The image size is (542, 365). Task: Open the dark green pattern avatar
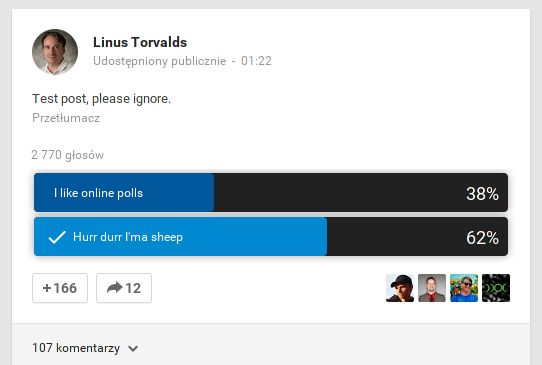(496, 288)
